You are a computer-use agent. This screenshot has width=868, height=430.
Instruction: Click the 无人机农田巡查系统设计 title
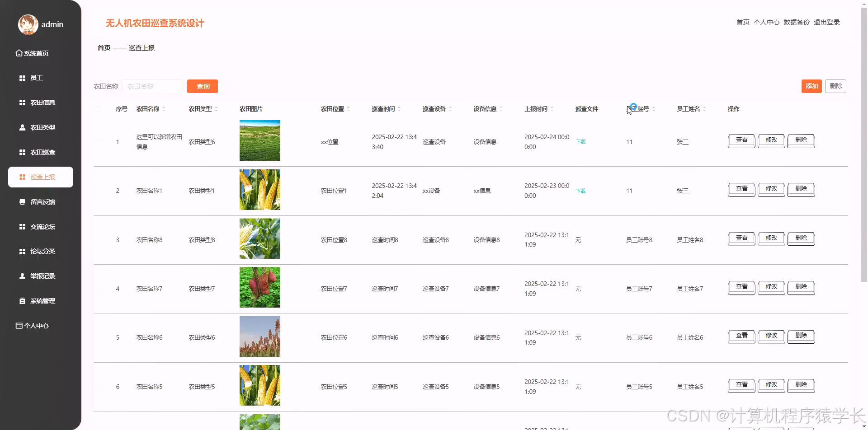point(155,23)
